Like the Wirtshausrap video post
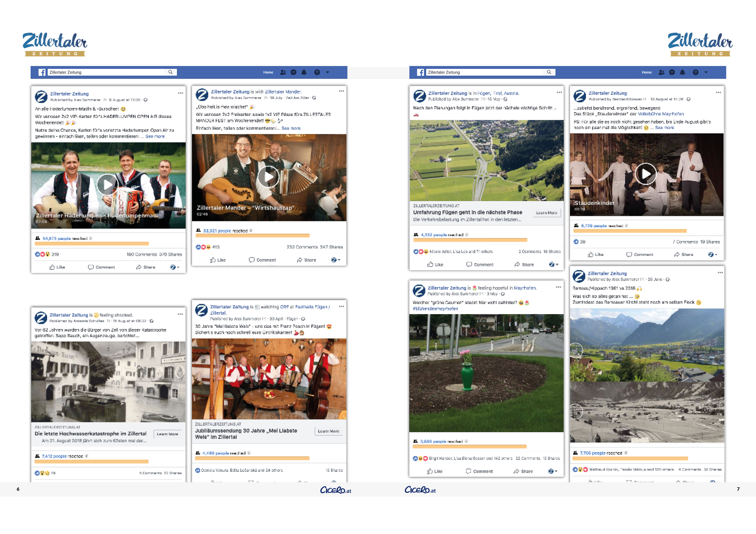Image resolution: width=756 pixels, height=534 pixels. [218, 260]
